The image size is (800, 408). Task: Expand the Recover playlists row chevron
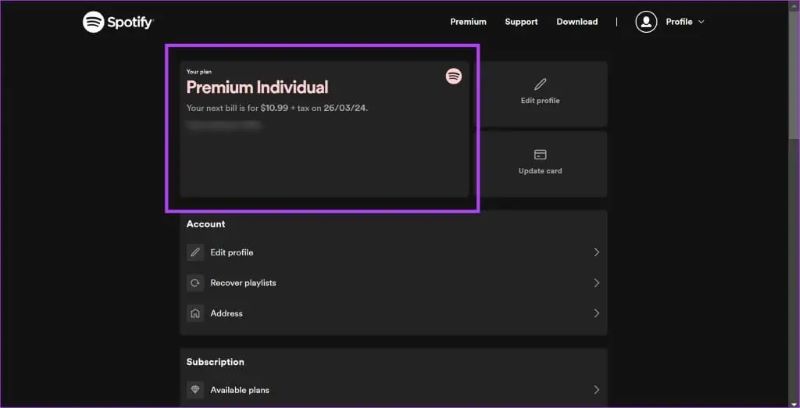[596, 283]
